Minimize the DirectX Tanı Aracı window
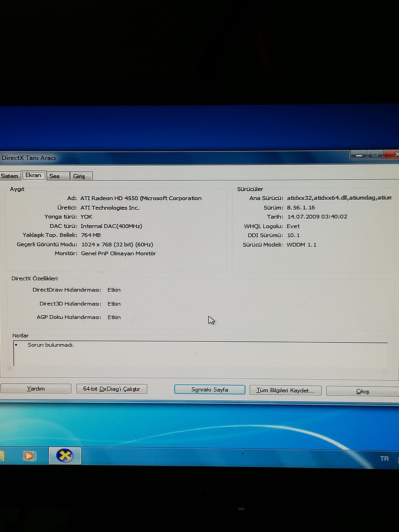Screen dimensions: 399x532 pyautogui.click(x=359, y=155)
